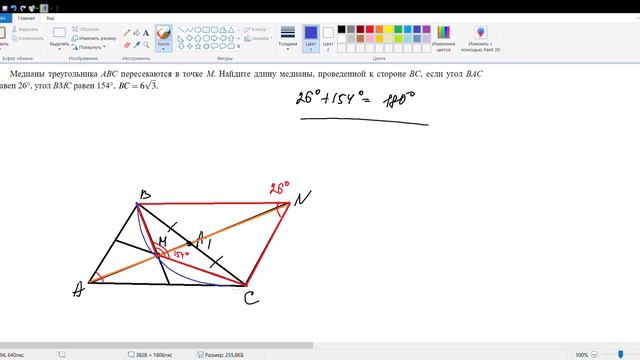Choose the Four-point star shape
Screen dimensions: 640x360
coord(189,47)
